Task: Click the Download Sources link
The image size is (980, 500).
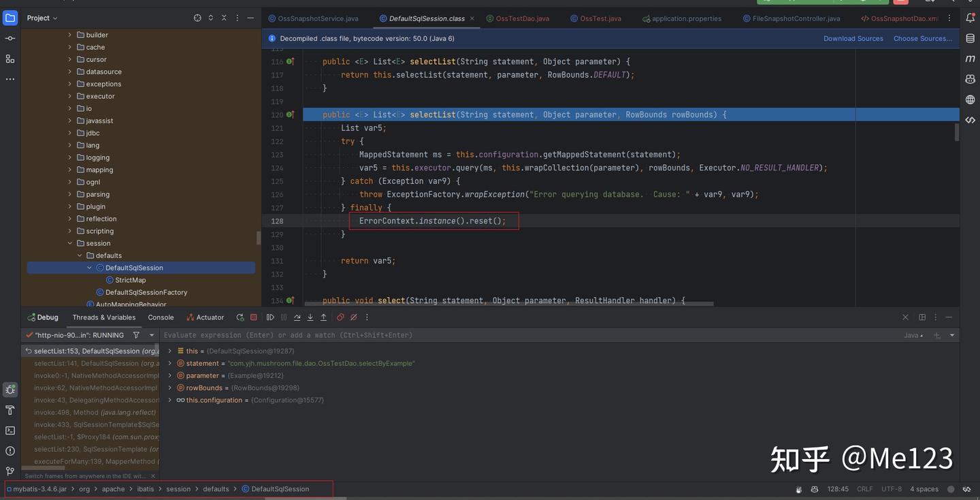Action: (853, 39)
